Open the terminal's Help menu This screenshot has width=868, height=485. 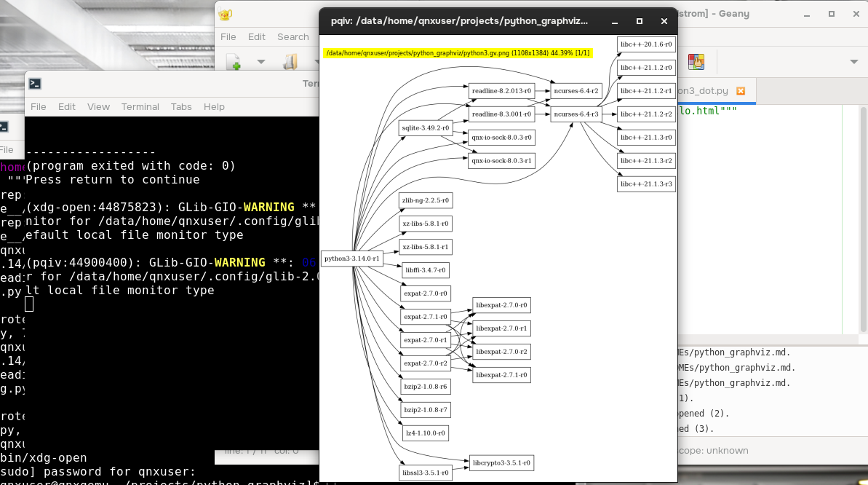214,106
